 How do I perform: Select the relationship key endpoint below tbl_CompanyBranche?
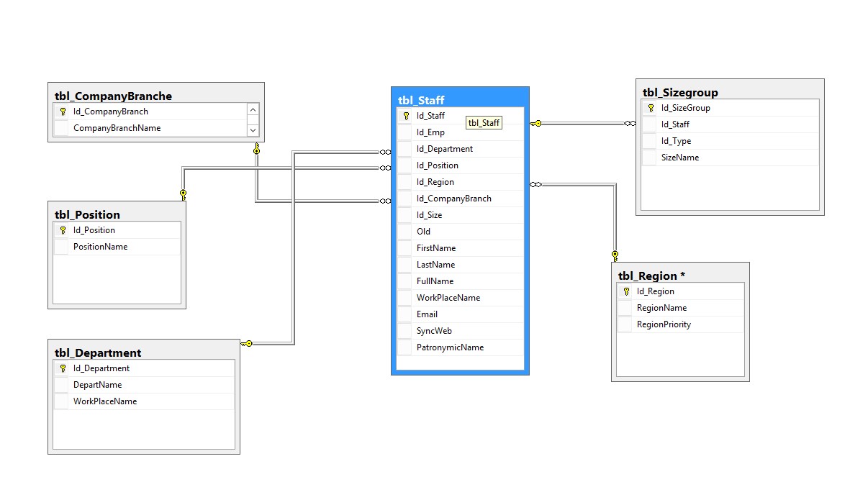point(256,149)
